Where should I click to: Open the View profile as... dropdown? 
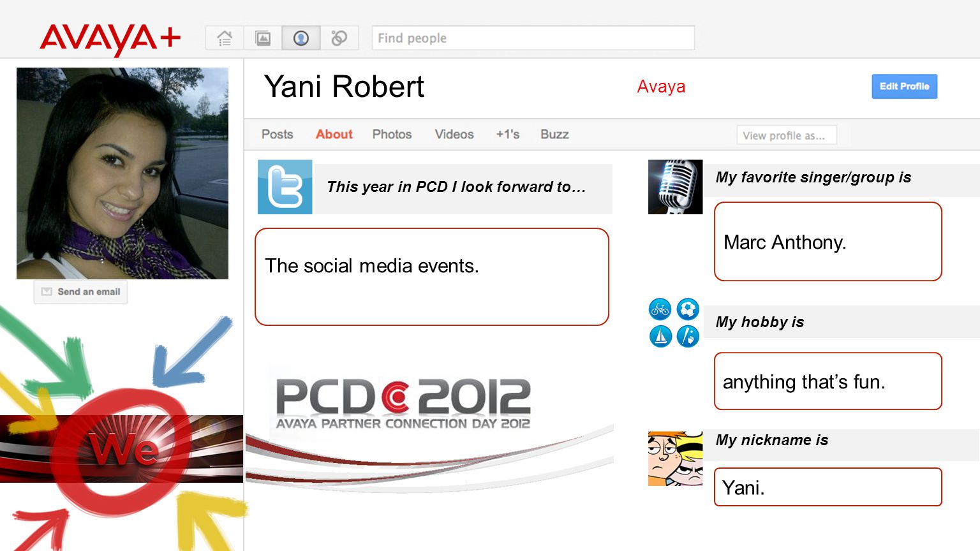coord(787,135)
